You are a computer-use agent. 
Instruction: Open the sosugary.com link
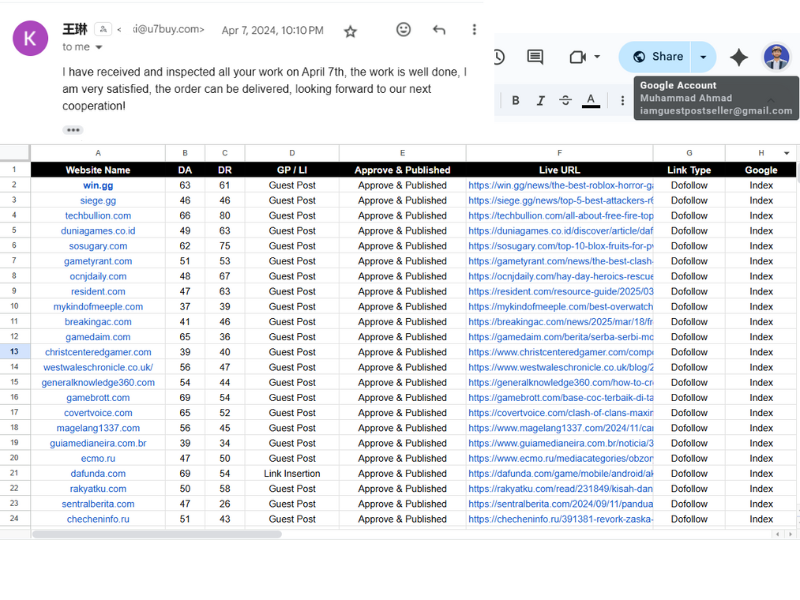click(x=98, y=246)
